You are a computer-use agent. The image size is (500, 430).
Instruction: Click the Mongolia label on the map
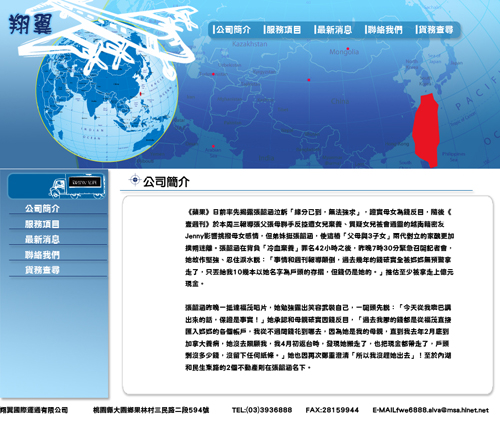344,52
